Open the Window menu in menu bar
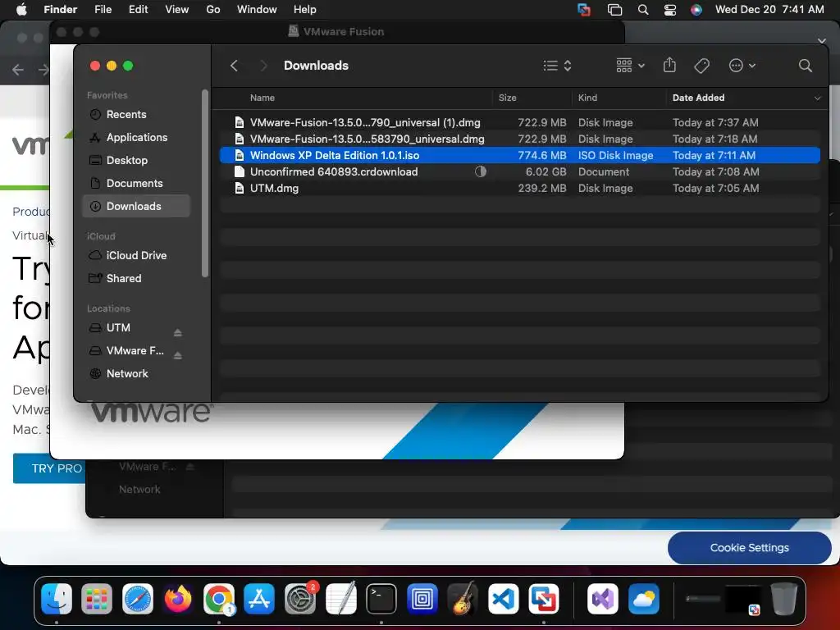This screenshot has height=630, width=840. click(257, 10)
